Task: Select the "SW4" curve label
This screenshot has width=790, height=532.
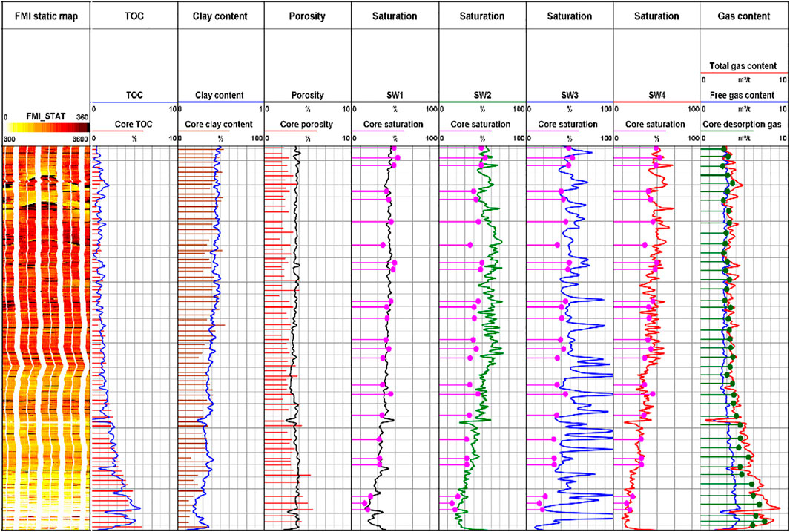Action: (657, 95)
